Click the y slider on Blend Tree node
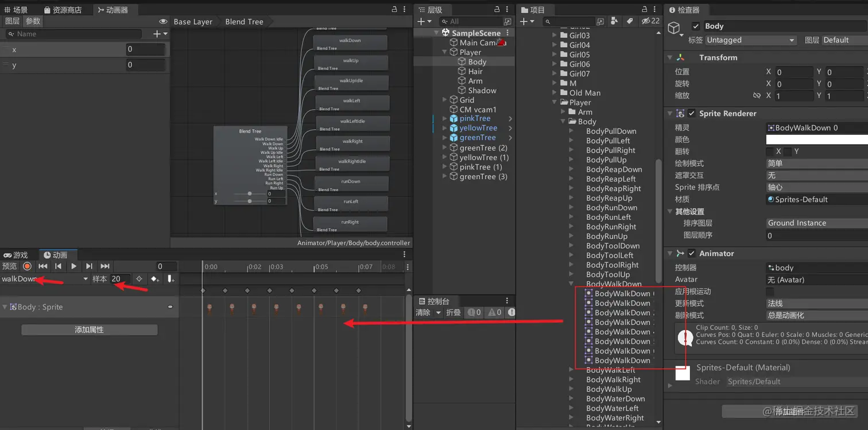Screen dimensions: 868x430 (x=250, y=201)
